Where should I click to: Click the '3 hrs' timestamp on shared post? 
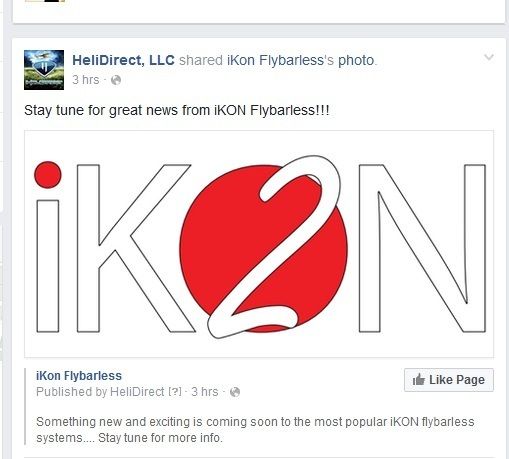(205, 392)
